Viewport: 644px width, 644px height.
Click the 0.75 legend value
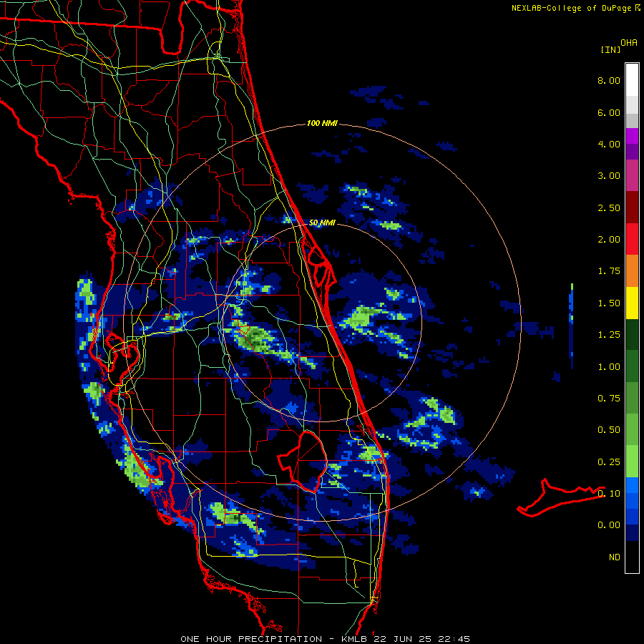click(x=609, y=399)
